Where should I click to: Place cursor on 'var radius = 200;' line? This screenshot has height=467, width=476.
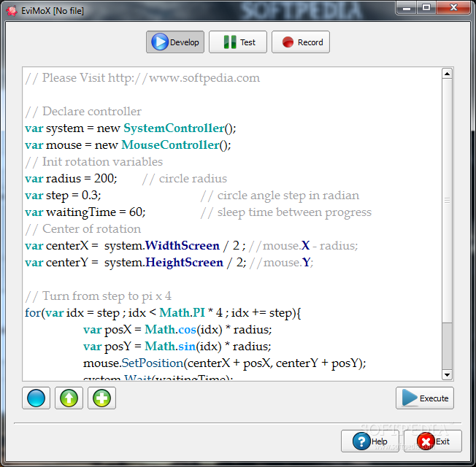coord(71,179)
